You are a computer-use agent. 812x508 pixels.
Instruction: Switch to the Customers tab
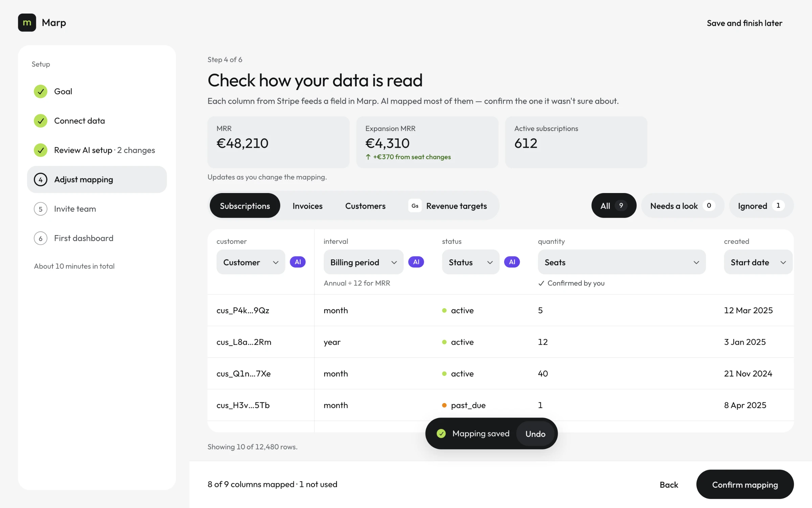[365, 206]
